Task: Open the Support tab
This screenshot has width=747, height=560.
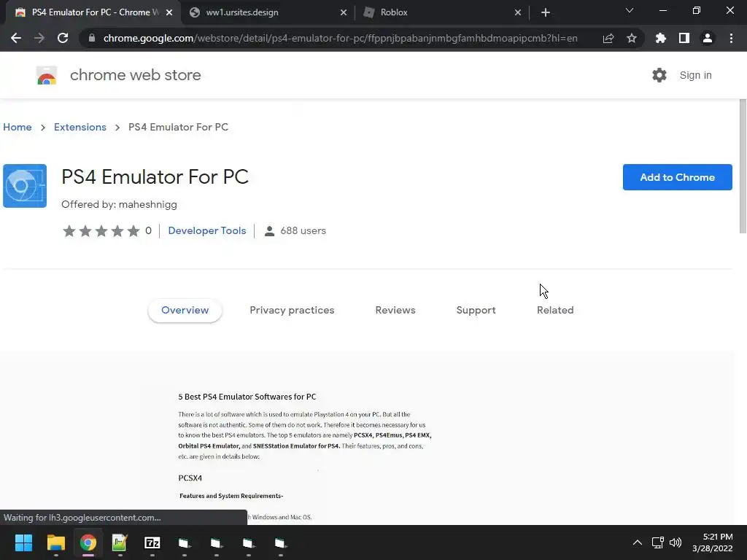Action: click(x=476, y=310)
